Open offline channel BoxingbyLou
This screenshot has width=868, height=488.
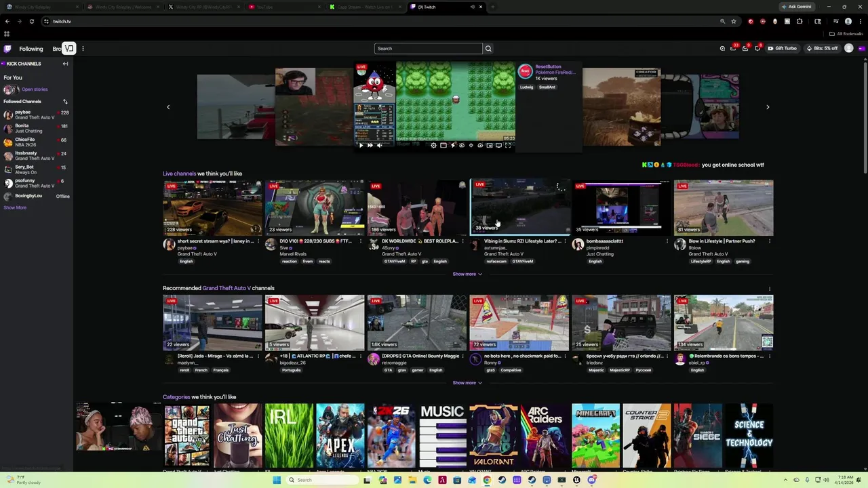[x=37, y=197]
